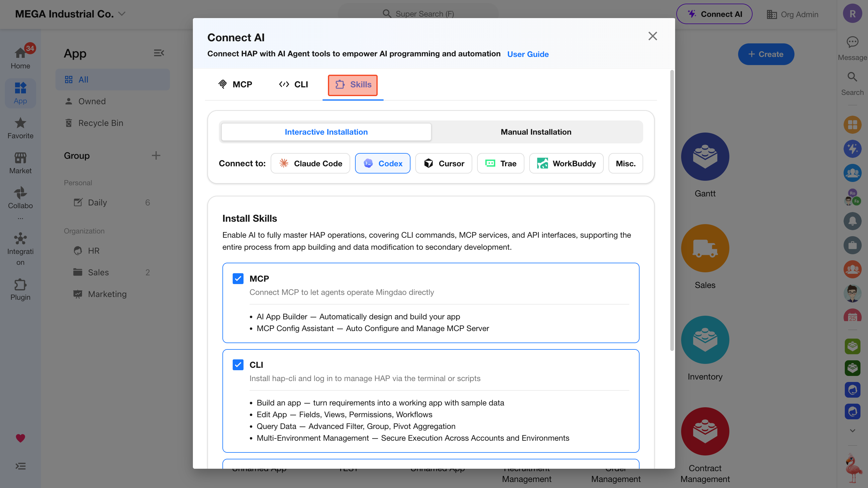The width and height of the screenshot is (868, 488).
Task: Select Trae as the connect target
Action: 500,163
